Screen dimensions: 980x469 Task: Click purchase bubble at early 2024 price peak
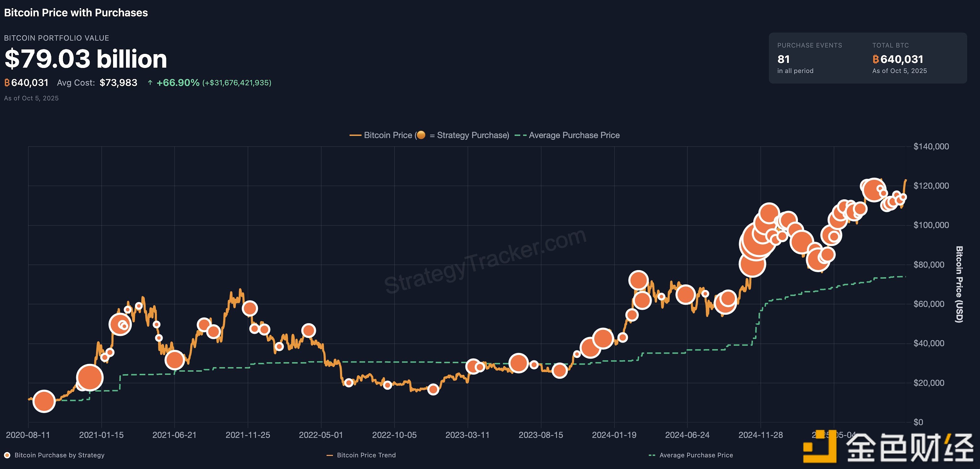pyautogui.click(x=638, y=280)
